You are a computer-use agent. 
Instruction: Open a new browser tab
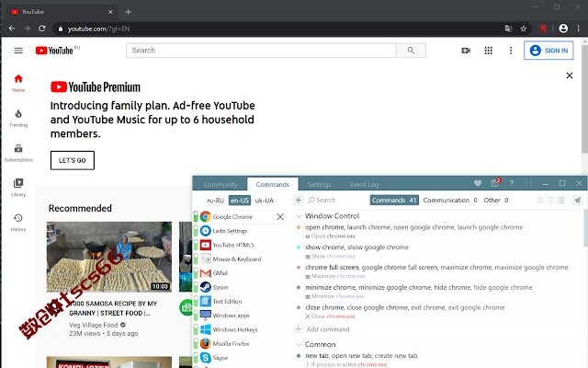click(129, 12)
